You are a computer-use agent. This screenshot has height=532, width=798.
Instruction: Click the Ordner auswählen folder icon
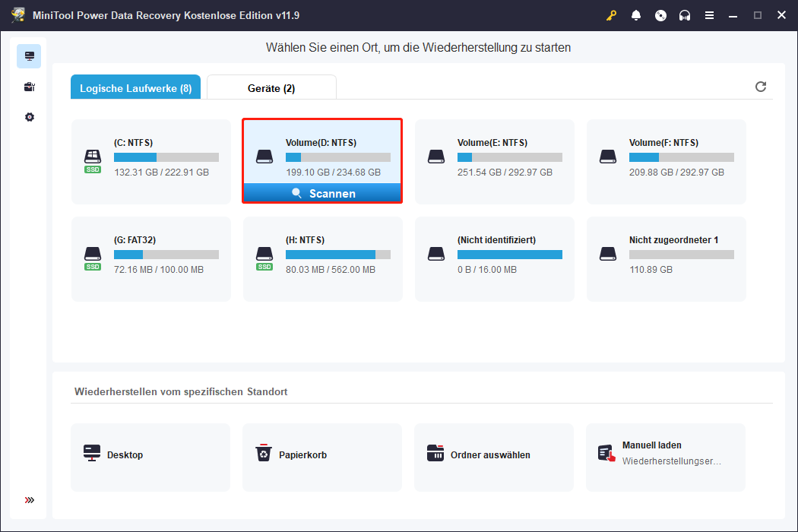tap(435, 453)
